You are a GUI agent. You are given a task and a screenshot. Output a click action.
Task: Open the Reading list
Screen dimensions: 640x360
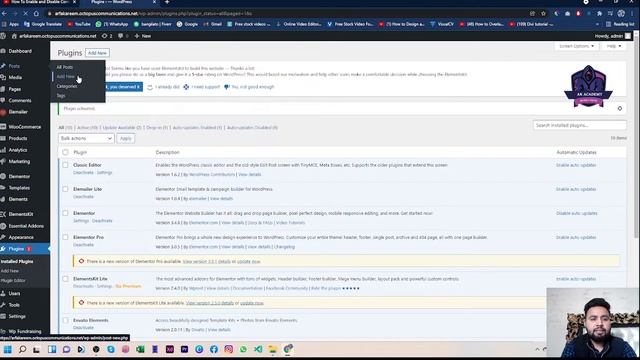tap(620, 24)
